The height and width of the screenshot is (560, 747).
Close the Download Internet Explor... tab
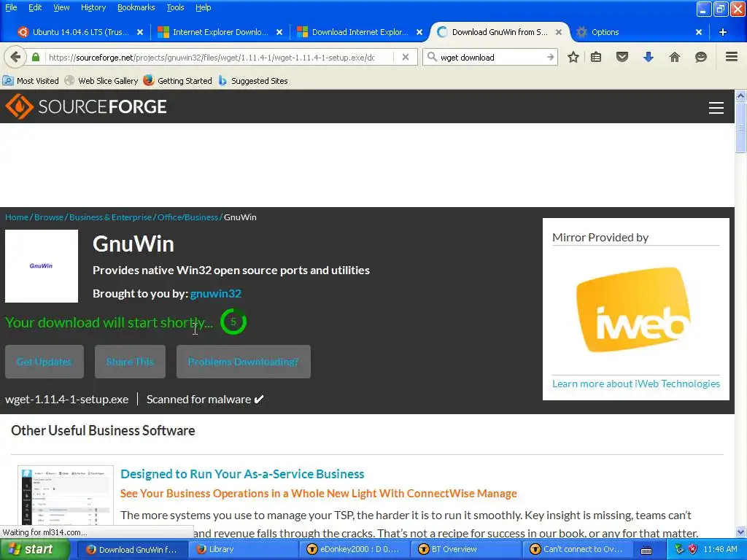pos(419,32)
